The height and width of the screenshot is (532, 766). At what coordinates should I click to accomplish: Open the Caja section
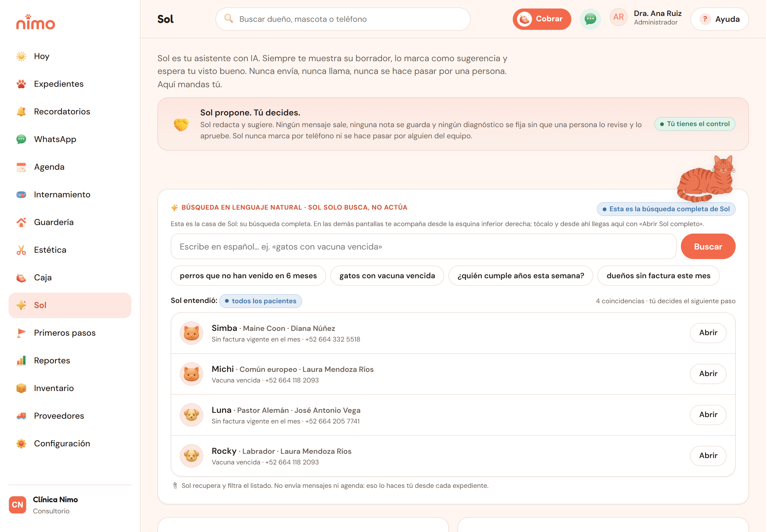point(70,278)
